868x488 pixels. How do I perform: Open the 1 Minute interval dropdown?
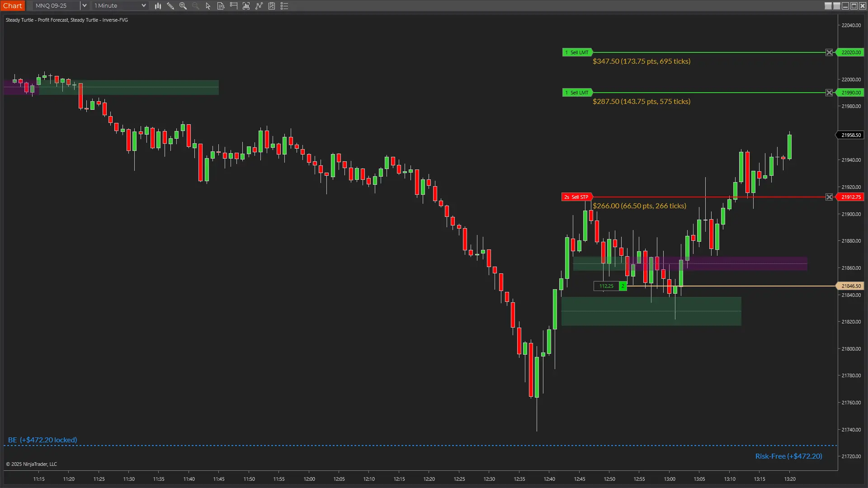[120, 6]
